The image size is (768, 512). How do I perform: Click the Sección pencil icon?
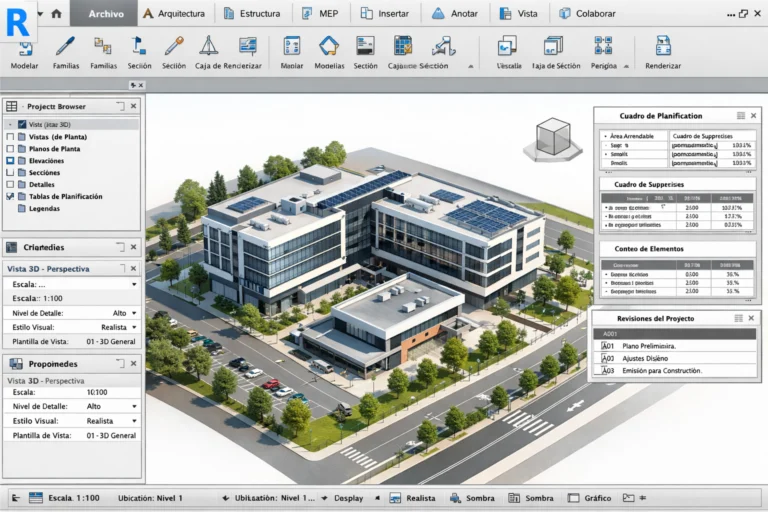(174, 46)
